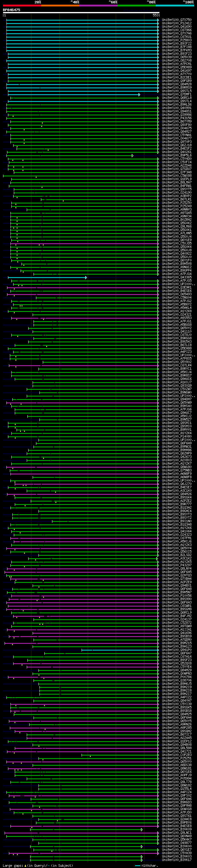Select label UniRef100_O49877
Screen dimensions: 197x868
[176, 843]
